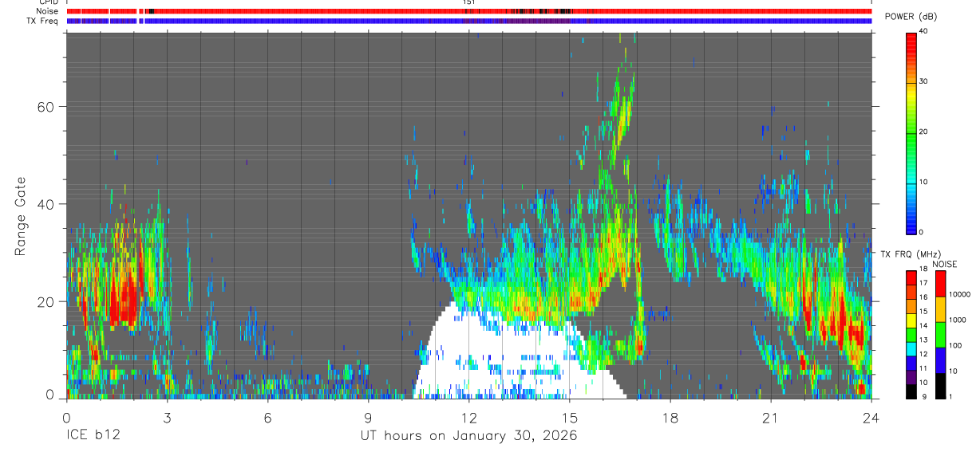The image size is (980, 452).
Task: Select hour 21 on UT time axis
Action: tap(770, 417)
